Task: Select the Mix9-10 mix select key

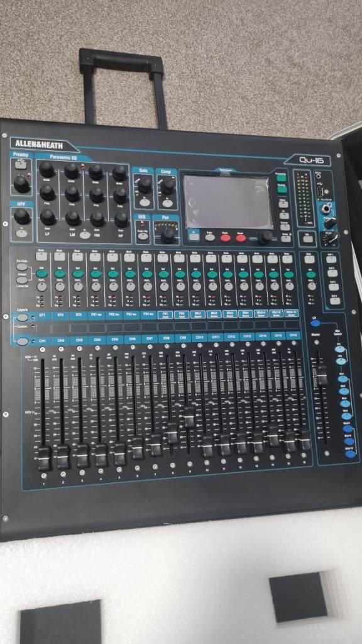Action: 349,454
